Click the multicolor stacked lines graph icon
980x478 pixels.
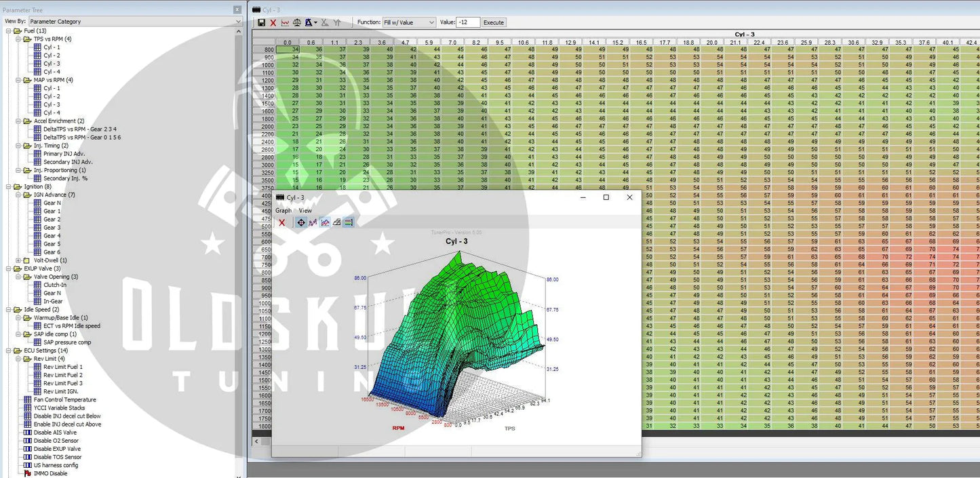(348, 222)
